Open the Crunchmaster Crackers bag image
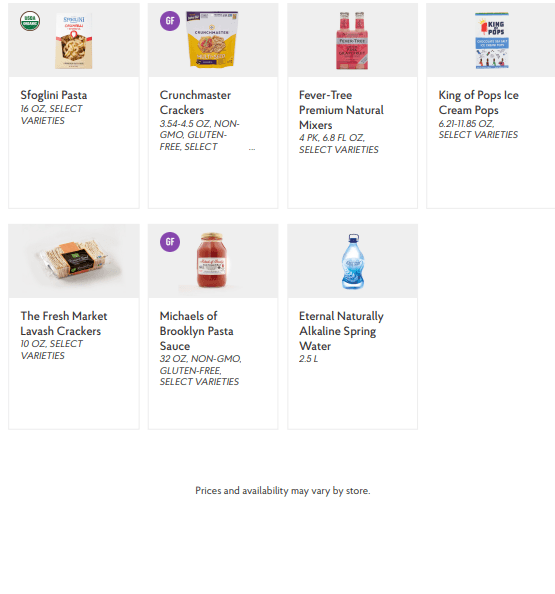555x594 pixels. coord(212,39)
